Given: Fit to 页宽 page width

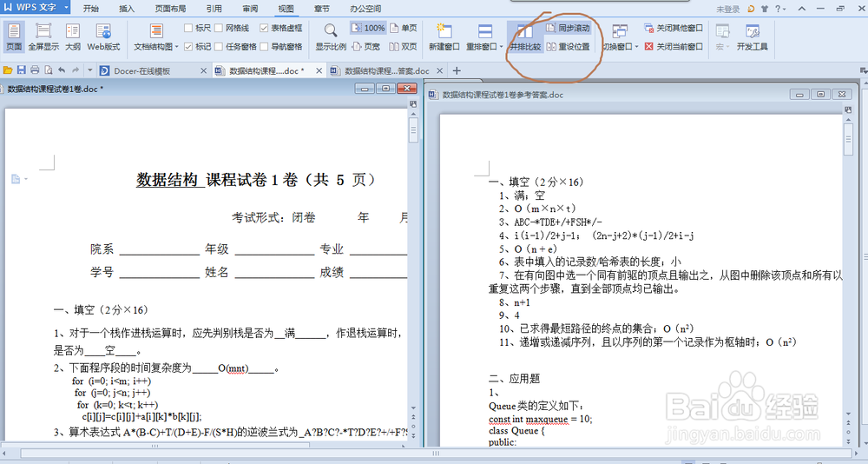Looking at the screenshot, I should pos(366,47).
